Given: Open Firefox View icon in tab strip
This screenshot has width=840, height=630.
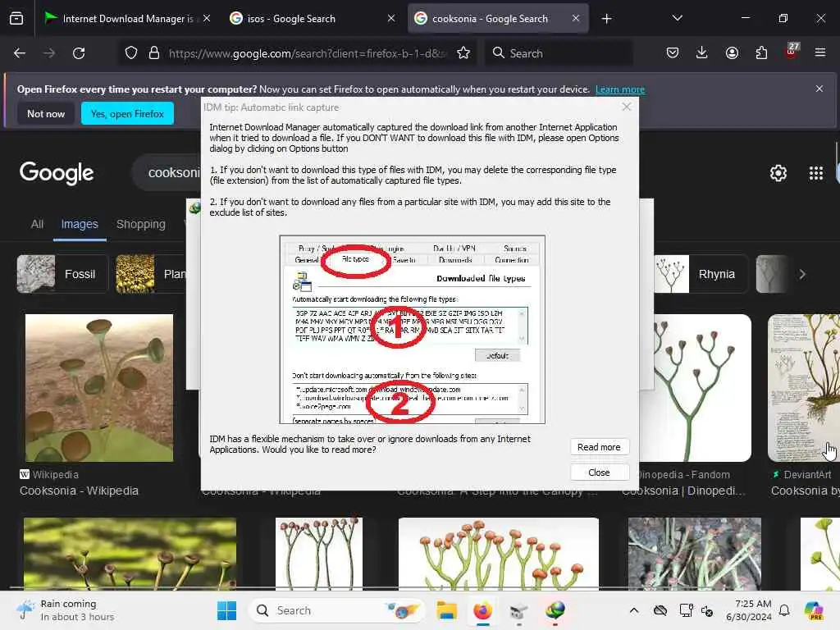Looking at the screenshot, I should tap(16, 19).
